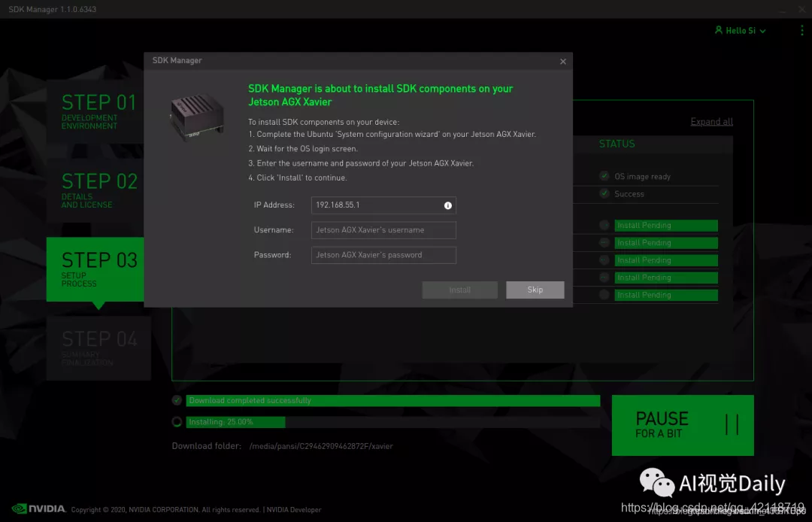Click the OS image ready check icon

point(604,176)
